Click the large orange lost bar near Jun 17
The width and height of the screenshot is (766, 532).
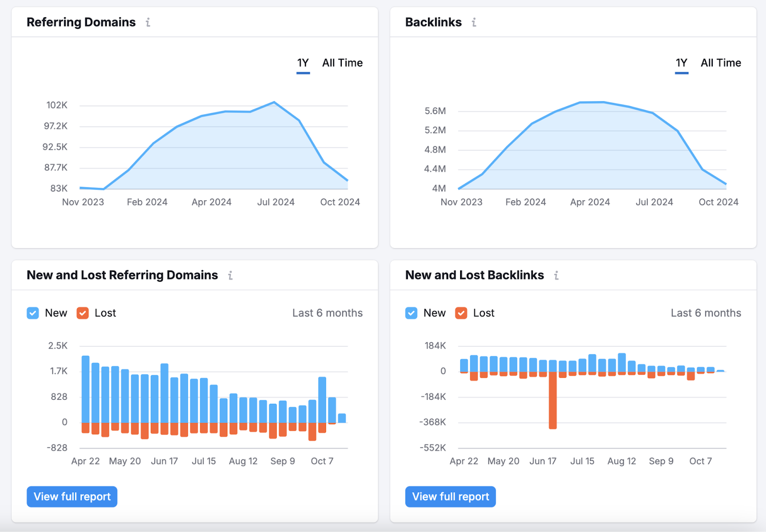tap(554, 402)
